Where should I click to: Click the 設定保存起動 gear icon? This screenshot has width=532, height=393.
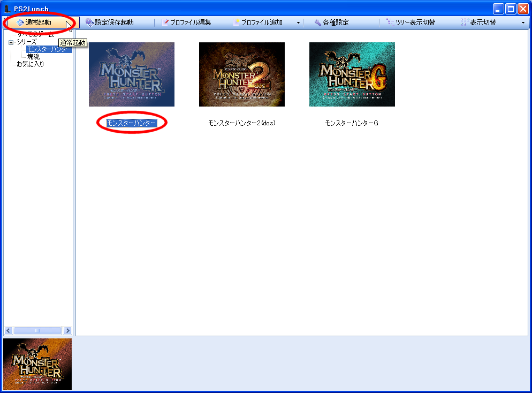[x=89, y=22]
